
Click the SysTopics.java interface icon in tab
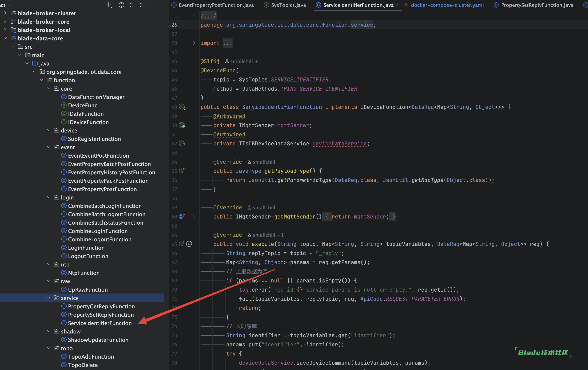pyautogui.click(x=266, y=5)
